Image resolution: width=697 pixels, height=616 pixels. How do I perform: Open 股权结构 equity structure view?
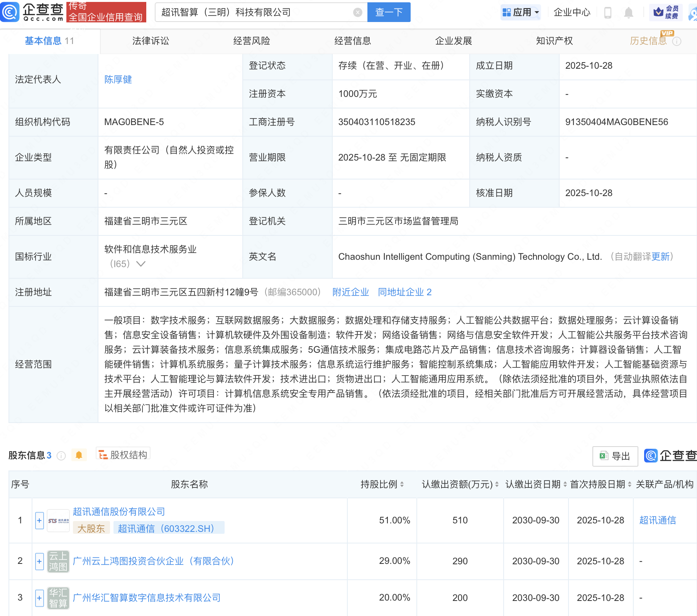coord(123,454)
